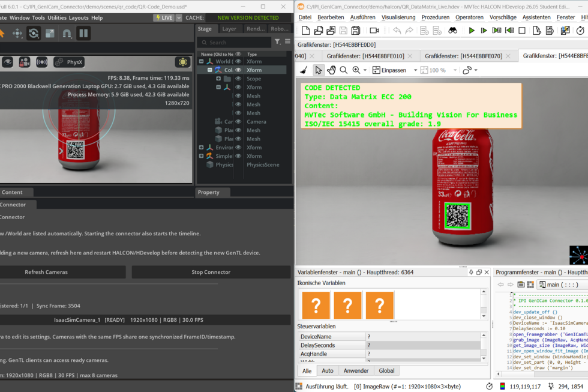The image size is (588, 392).
Task: Select first iconic variable thumbnail
Action: pyautogui.click(x=316, y=306)
